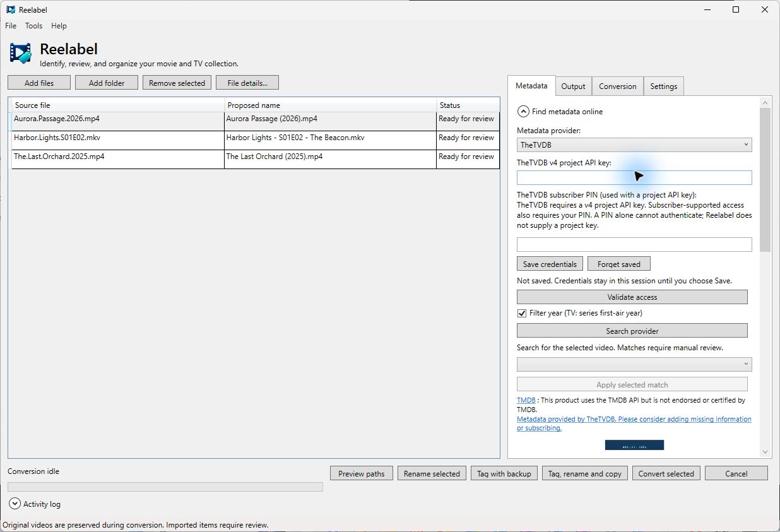The width and height of the screenshot is (780, 532).
Task: Click Remove selected button
Action: point(177,83)
